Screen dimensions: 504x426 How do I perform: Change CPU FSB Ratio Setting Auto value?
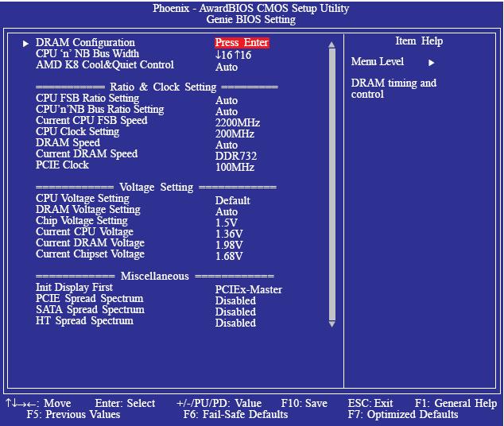click(x=227, y=101)
